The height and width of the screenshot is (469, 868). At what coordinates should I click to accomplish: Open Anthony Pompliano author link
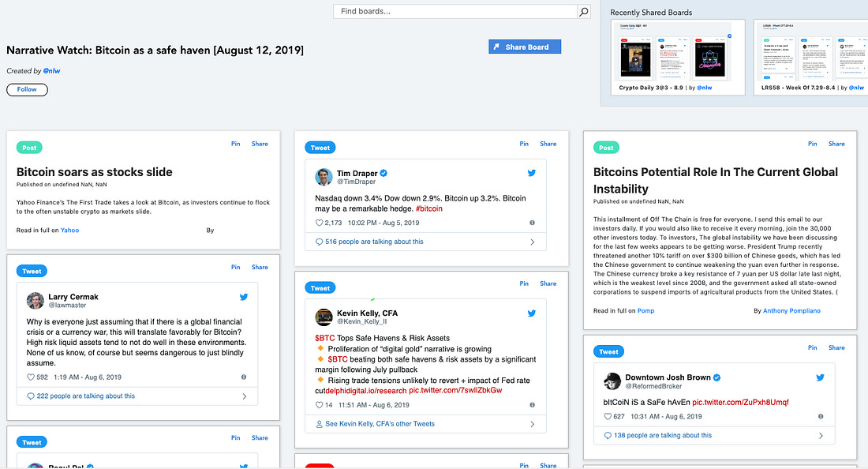(791, 311)
